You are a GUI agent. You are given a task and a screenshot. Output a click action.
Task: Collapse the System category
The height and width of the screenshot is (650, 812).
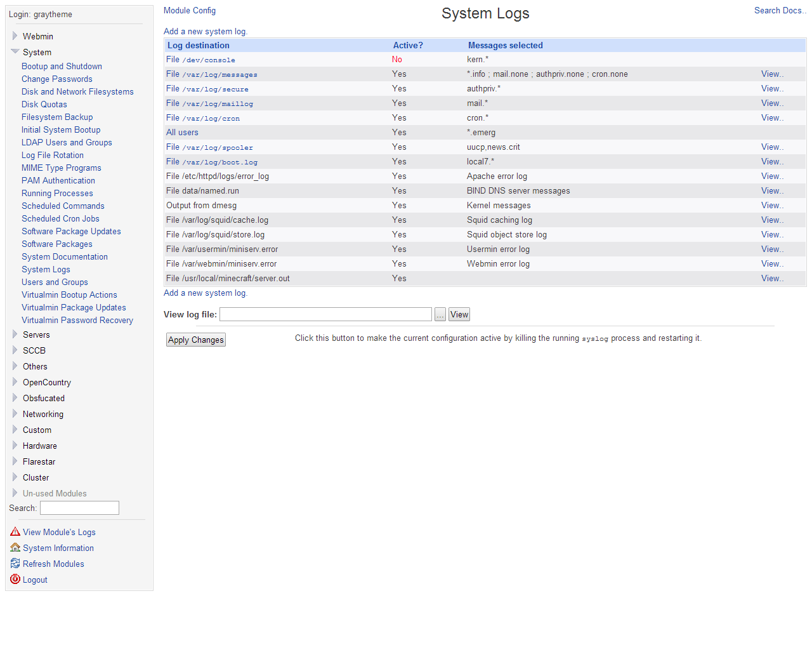(15, 52)
